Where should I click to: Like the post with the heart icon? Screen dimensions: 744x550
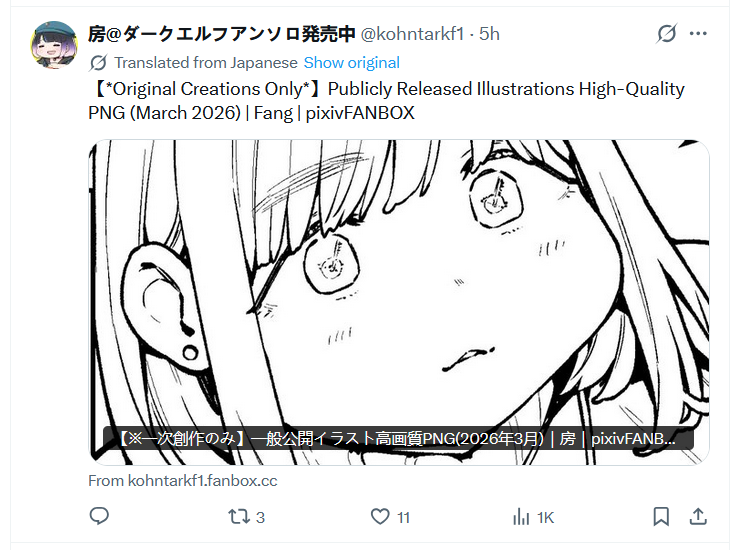(x=380, y=516)
